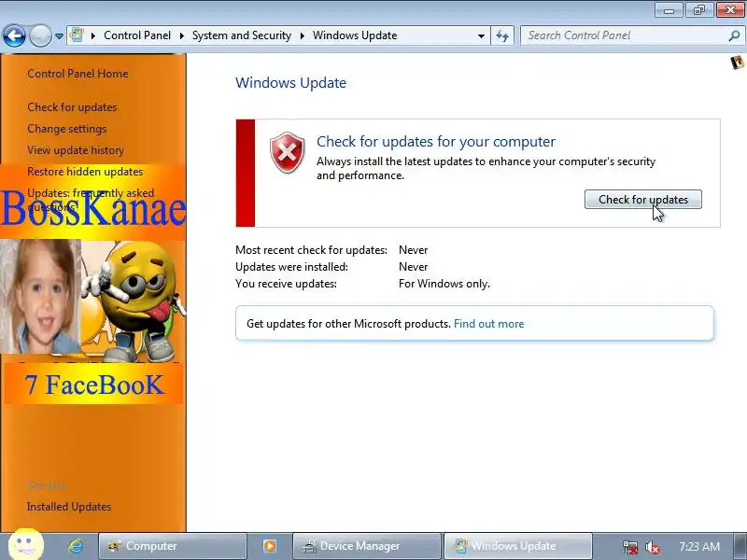
Task: Click the Back navigation arrow
Action: click(14, 35)
